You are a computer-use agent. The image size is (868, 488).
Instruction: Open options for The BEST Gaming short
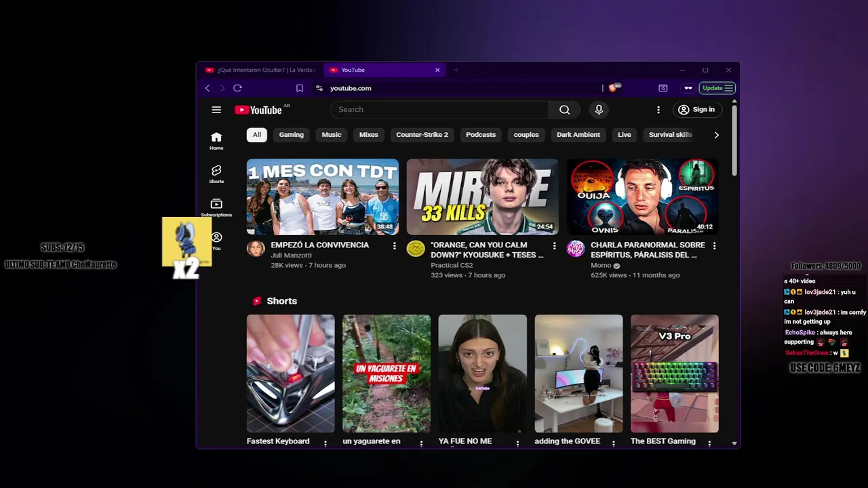tap(709, 443)
